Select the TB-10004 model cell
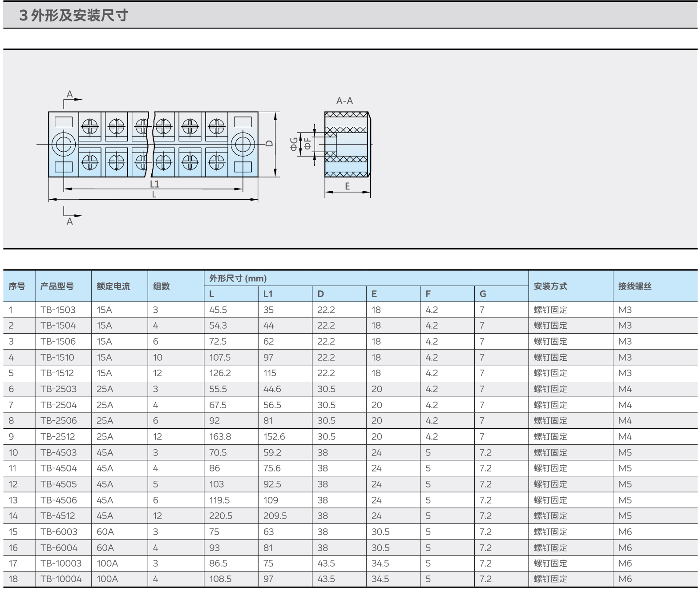Viewport: 700px width, 600px height. [61, 579]
